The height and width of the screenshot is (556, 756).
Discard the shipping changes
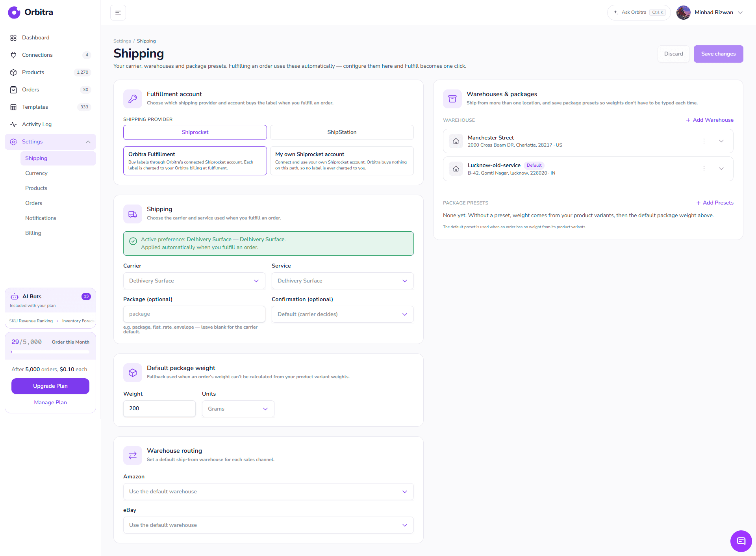click(673, 54)
